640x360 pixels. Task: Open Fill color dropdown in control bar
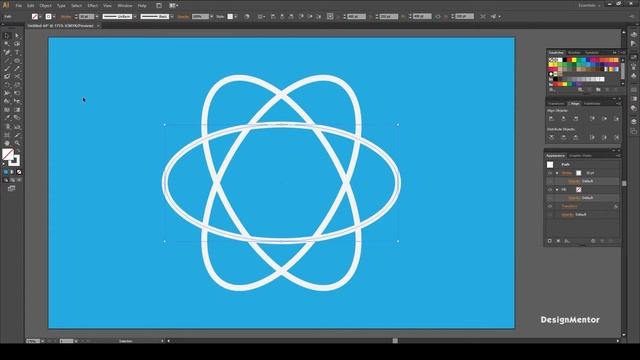tap(40, 16)
